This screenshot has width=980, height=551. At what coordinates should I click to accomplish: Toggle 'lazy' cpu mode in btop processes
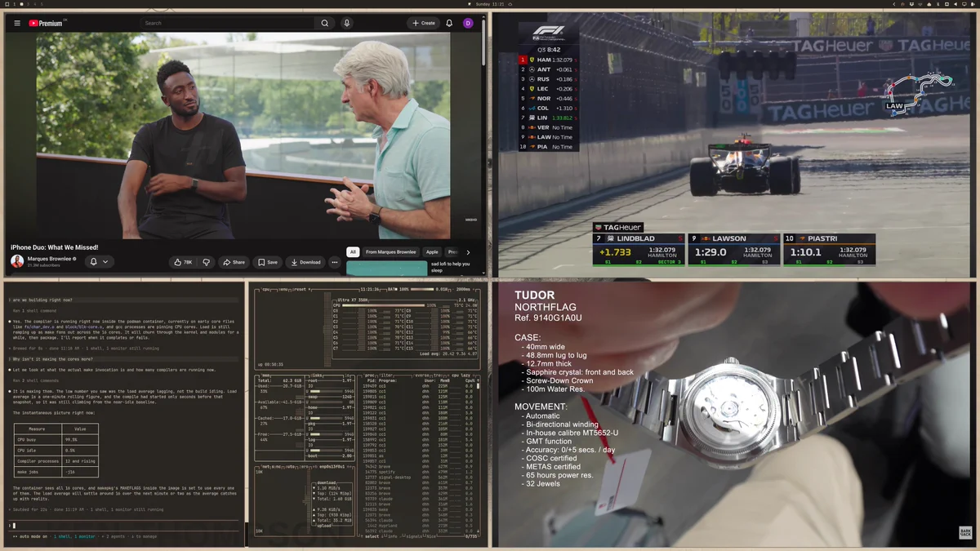click(x=466, y=375)
